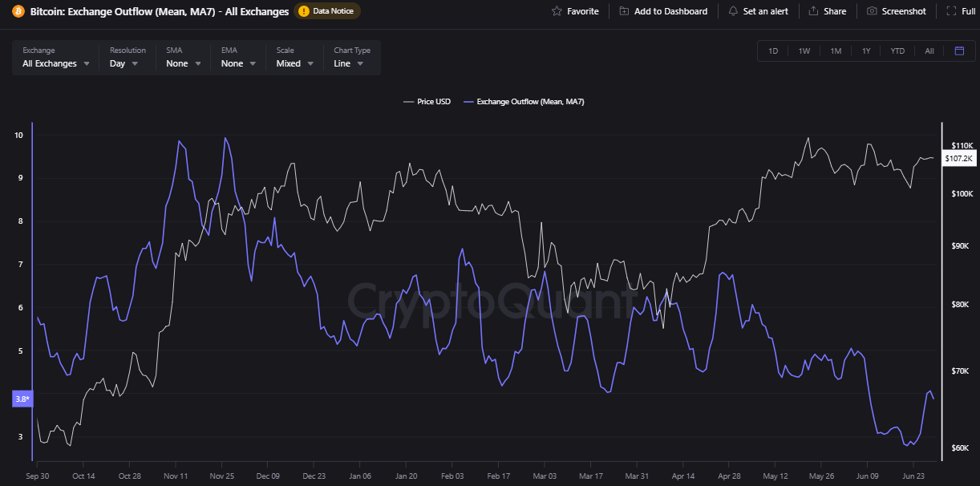
Task: Click the $107.2K price label on right axis
Action: 958,159
